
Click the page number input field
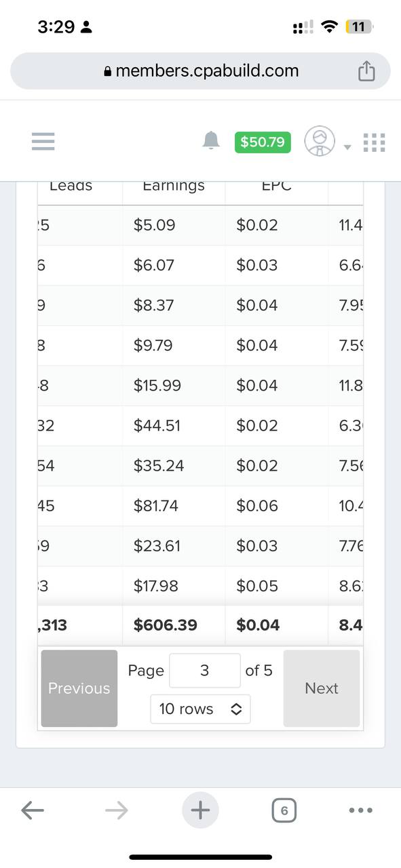[x=205, y=671]
